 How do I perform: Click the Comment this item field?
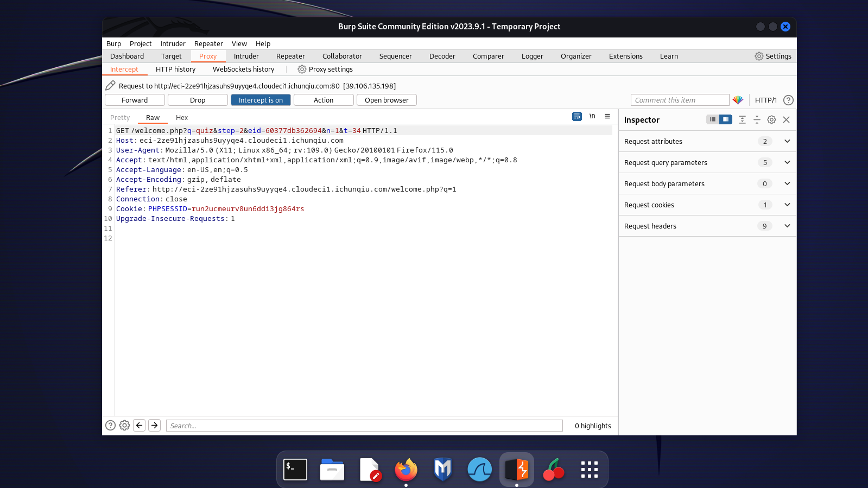(679, 100)
